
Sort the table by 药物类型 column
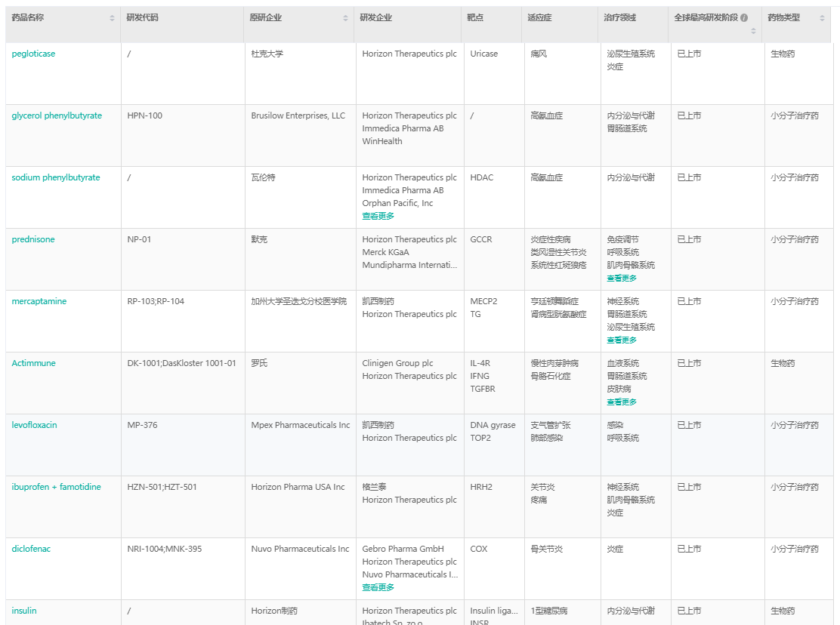(823, 18)
